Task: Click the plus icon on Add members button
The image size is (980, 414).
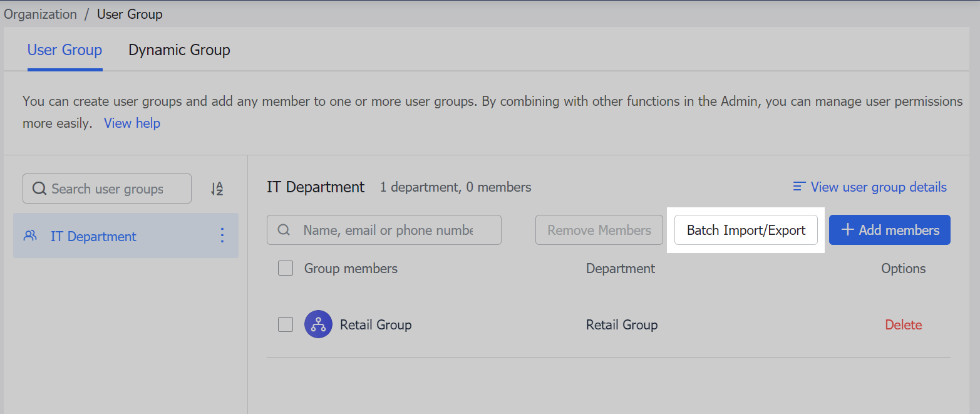Action: click(847, 229)
